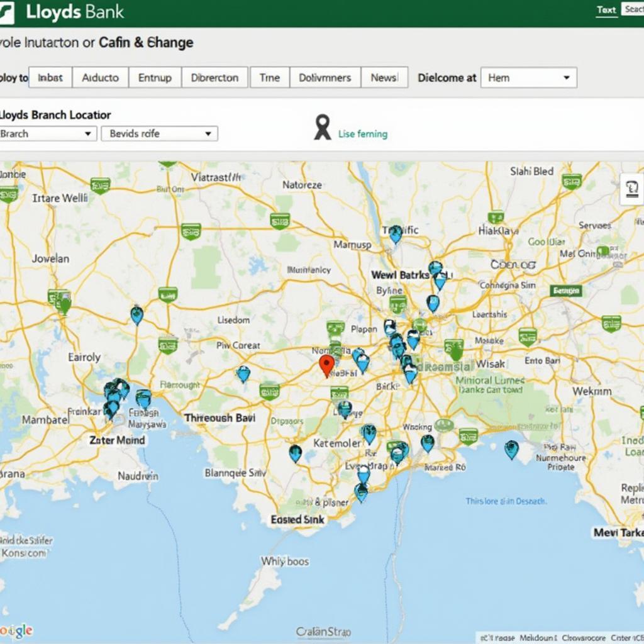The height and width of the screenshot is (644, 644).
Task: Click the blue pin near Wnoking
Action: (428, 443)
